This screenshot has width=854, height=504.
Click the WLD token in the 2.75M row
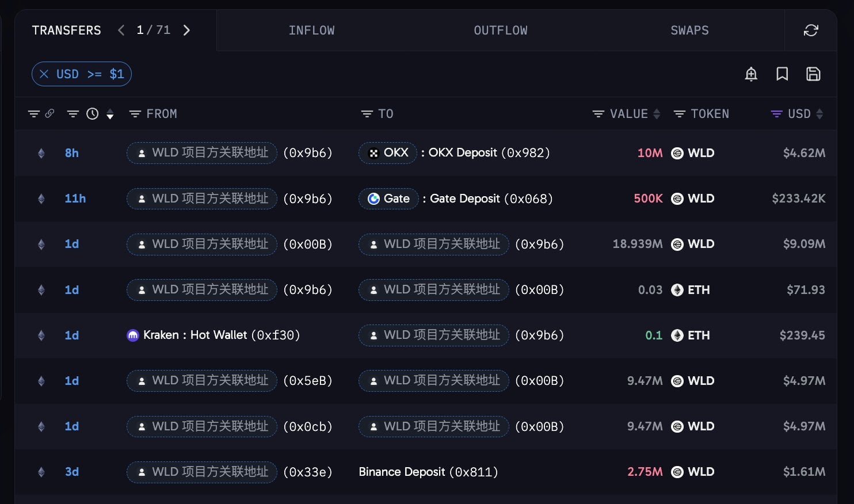point(693,472)
